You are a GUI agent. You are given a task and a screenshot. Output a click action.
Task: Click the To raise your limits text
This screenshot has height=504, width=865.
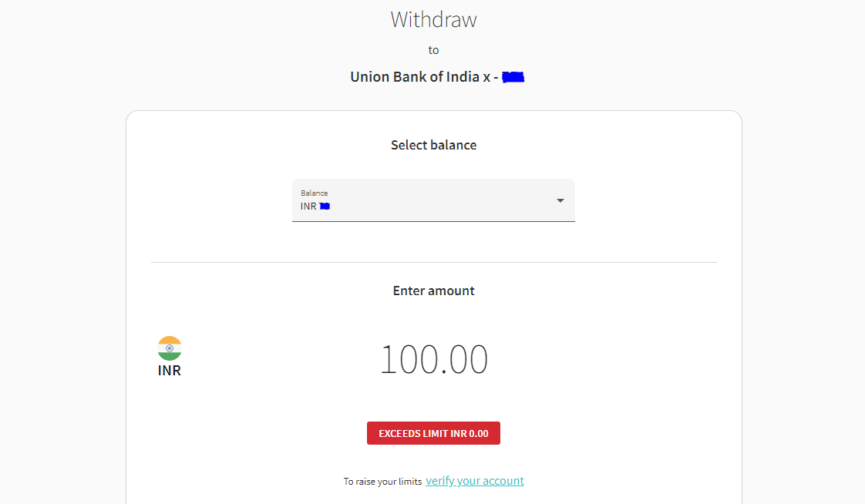(x=382, y=482)
